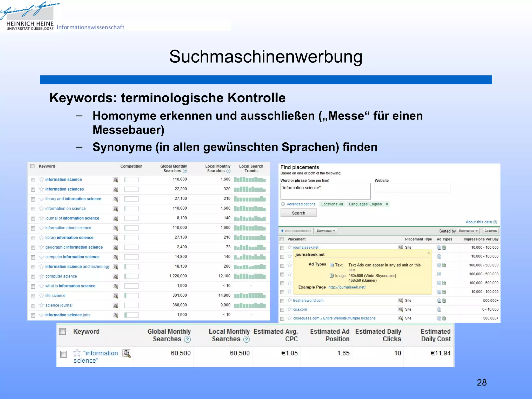Click competition bar for life science
This screenshot has width=532, height=399.
(131, 296)
